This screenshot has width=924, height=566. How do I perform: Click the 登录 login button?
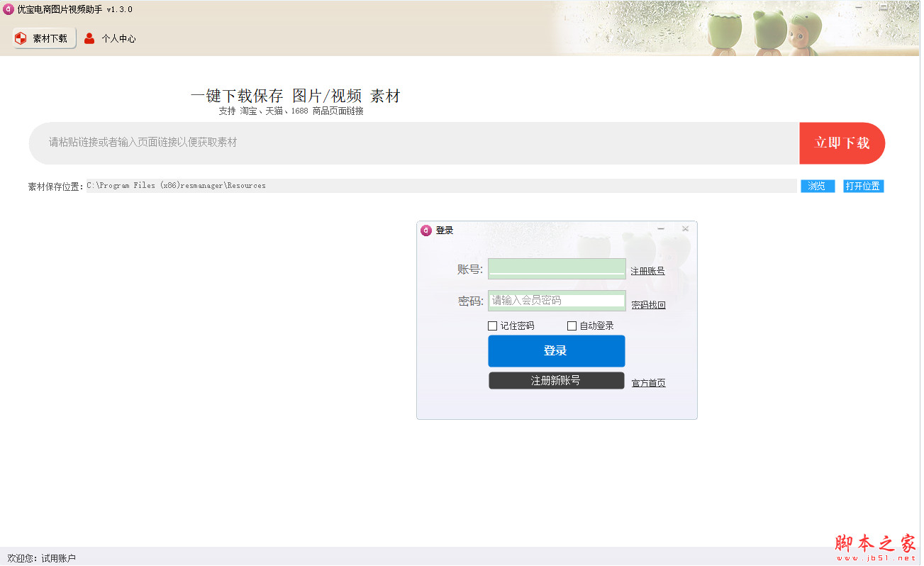[x=557, y=350]
